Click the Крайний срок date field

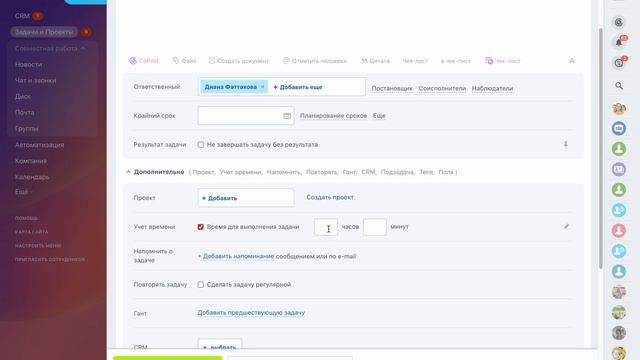tap(246, 116)
